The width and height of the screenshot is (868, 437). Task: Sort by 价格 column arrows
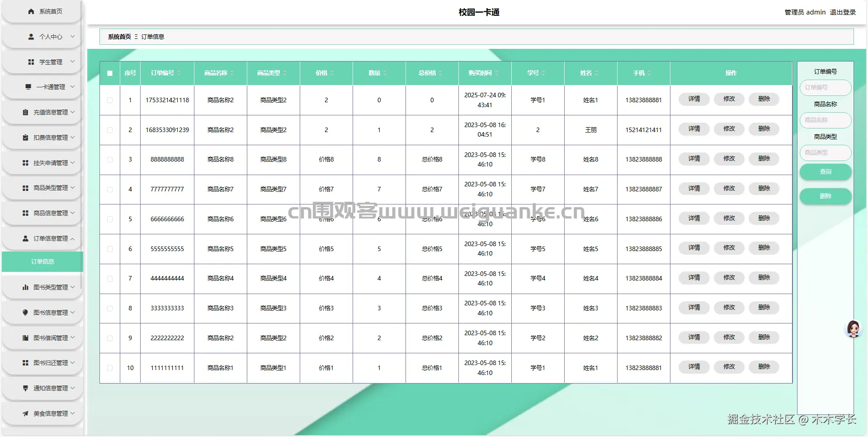pyautogui.click(x=332, y=73)
